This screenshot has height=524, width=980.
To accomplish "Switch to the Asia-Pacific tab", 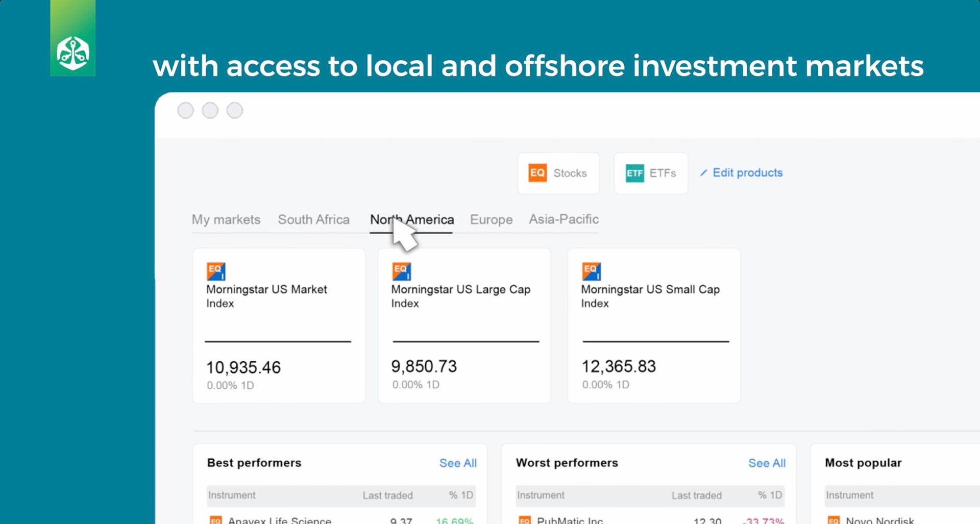I will [x=563, y=219].
